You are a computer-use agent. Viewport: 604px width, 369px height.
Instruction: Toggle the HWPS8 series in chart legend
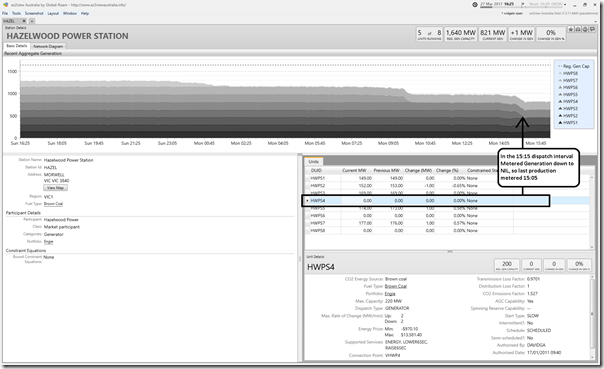pyautogui.click(x=568, y=73)
